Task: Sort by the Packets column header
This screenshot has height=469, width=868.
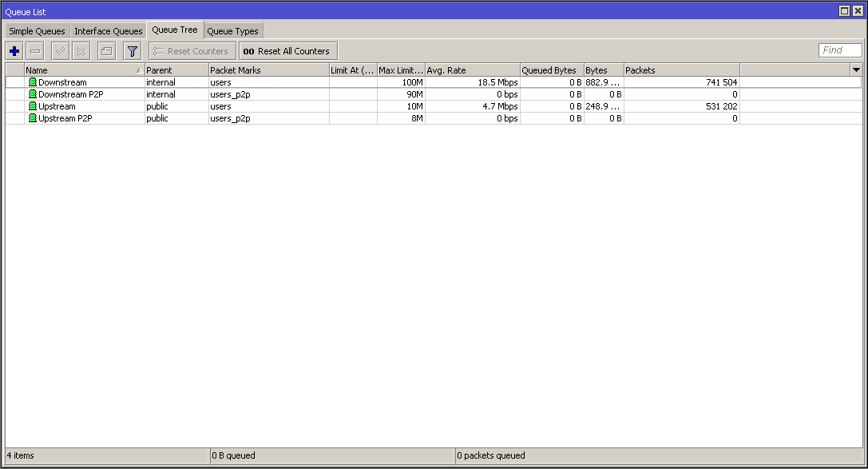Action: [681, 70]
